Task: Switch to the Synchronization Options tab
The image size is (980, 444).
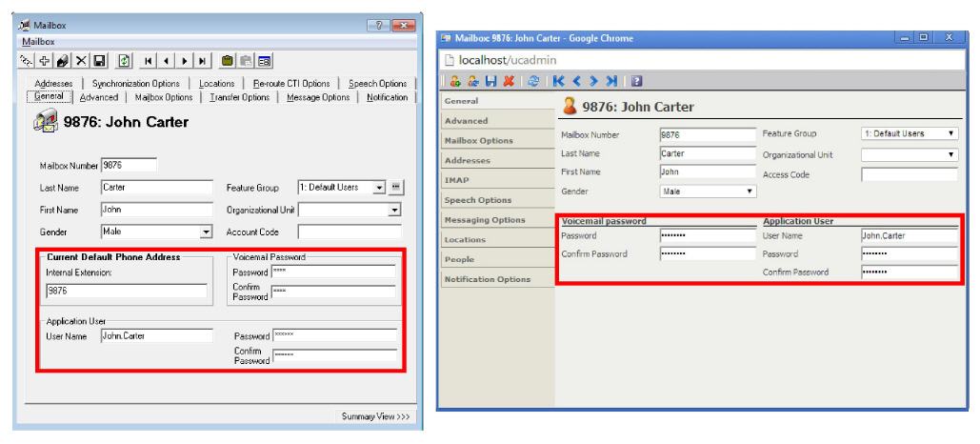Action: click(135, 84)
